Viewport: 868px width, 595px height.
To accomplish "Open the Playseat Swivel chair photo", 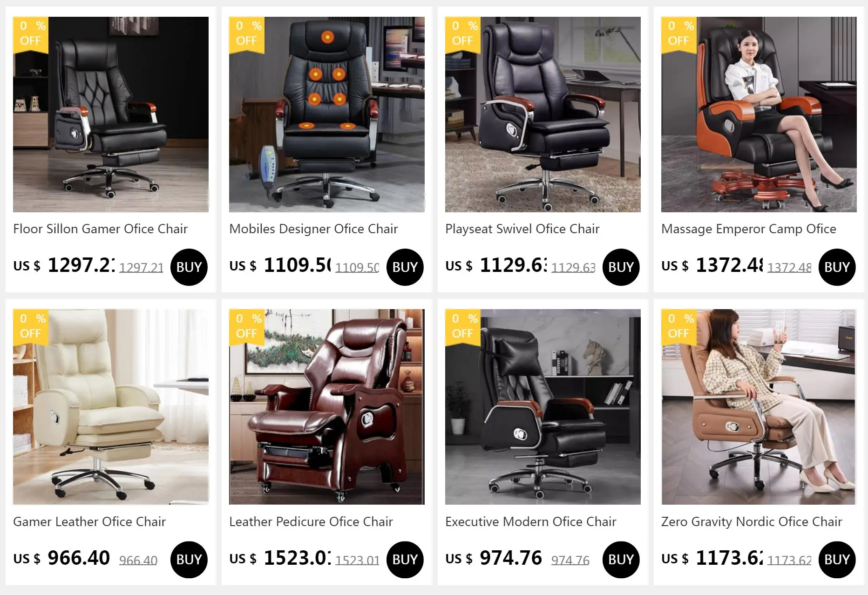I will pos(543,115).
